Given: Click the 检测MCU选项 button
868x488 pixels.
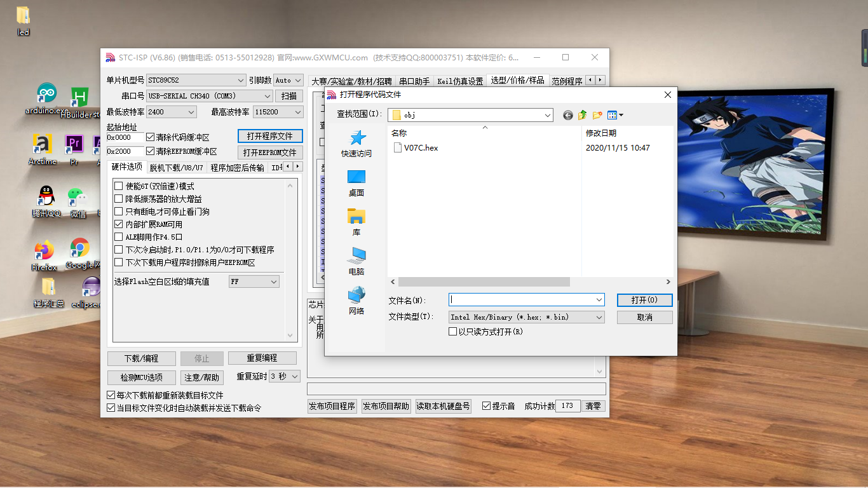Looking at the screenshot, I should click(x=141, y=377).
